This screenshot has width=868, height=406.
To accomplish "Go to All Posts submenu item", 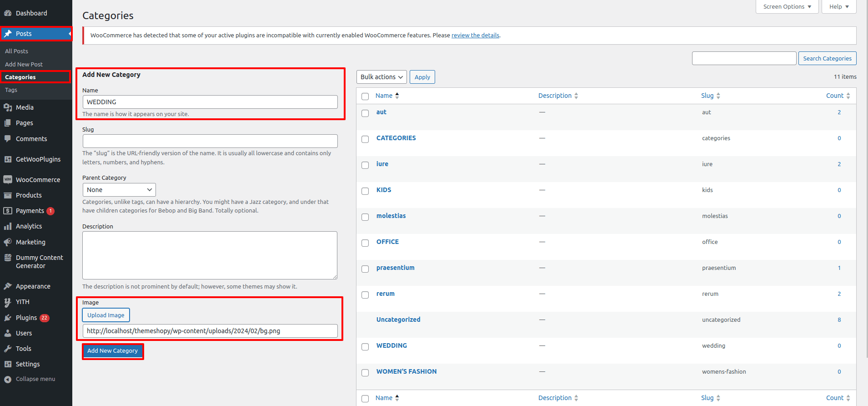I will [x=17, y=51].
